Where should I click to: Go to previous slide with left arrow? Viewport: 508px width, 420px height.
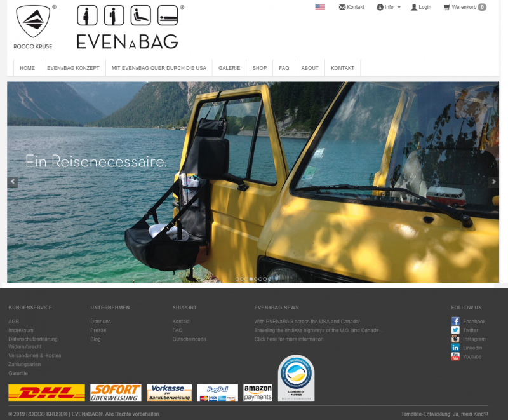click(x=12, y=182)
